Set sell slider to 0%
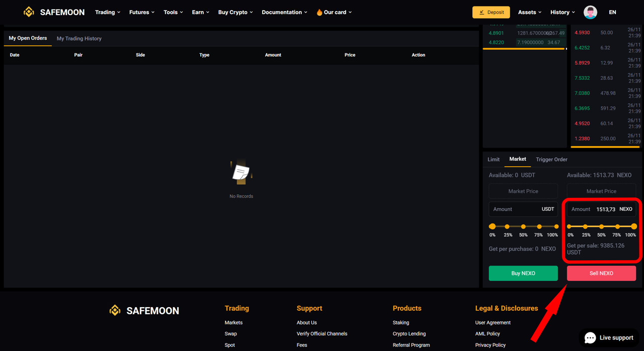644x351 pixels. [569, 227]
